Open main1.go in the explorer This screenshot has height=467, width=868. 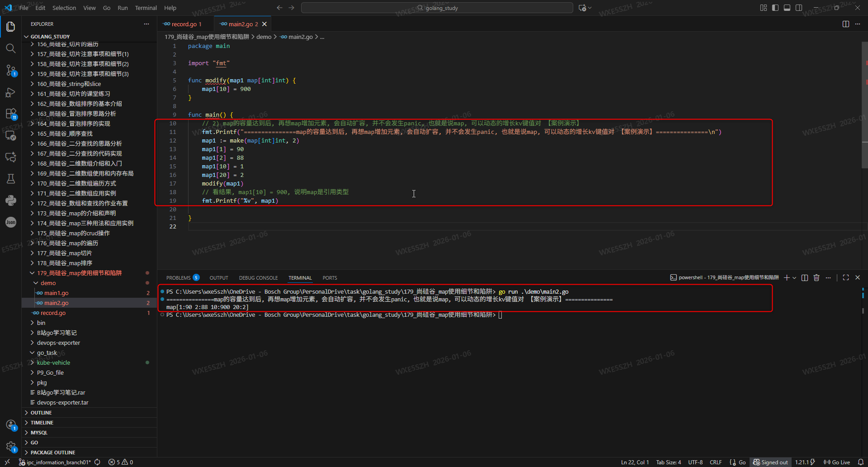(x=90, y=293)
